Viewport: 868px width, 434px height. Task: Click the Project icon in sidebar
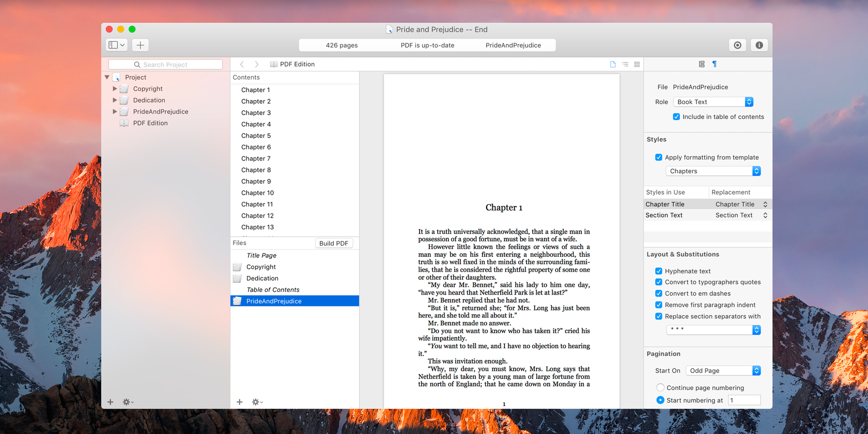pos(117,77)
